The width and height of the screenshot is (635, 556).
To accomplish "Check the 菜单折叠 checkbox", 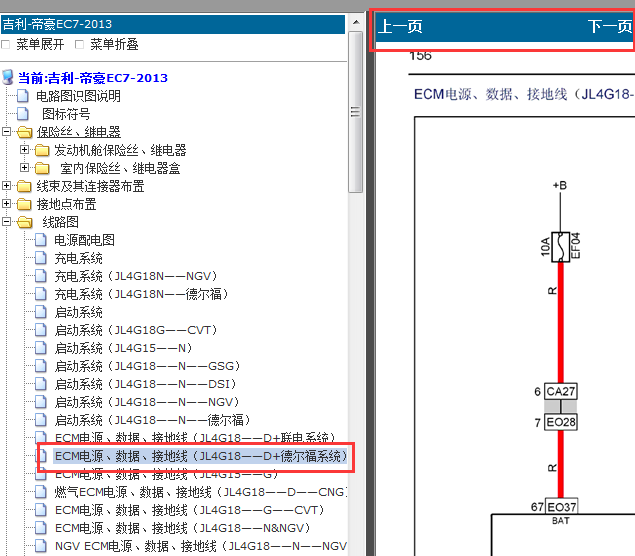I will 79,45.
